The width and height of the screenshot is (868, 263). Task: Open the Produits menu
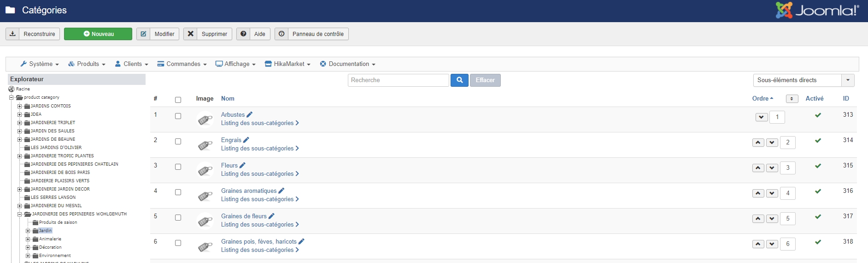pos(87,64)
